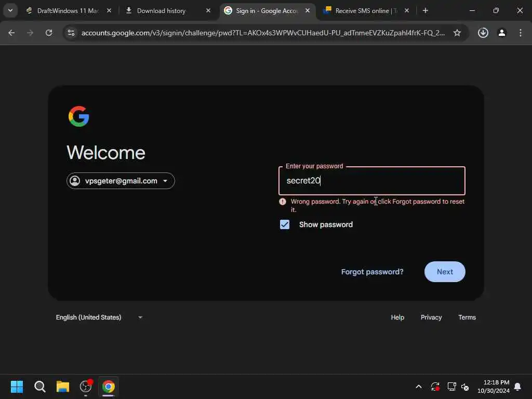Minimize the Chrome window

pos(472,10)
